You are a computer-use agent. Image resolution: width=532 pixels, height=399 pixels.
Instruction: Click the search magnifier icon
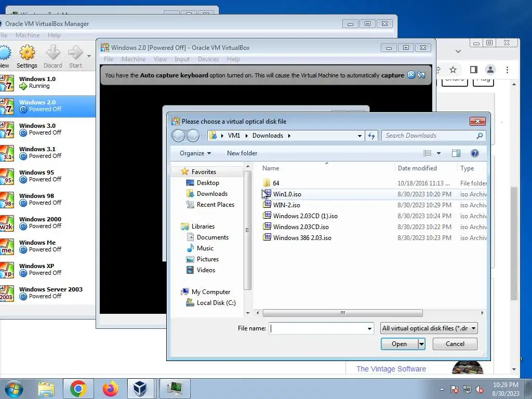480,136
